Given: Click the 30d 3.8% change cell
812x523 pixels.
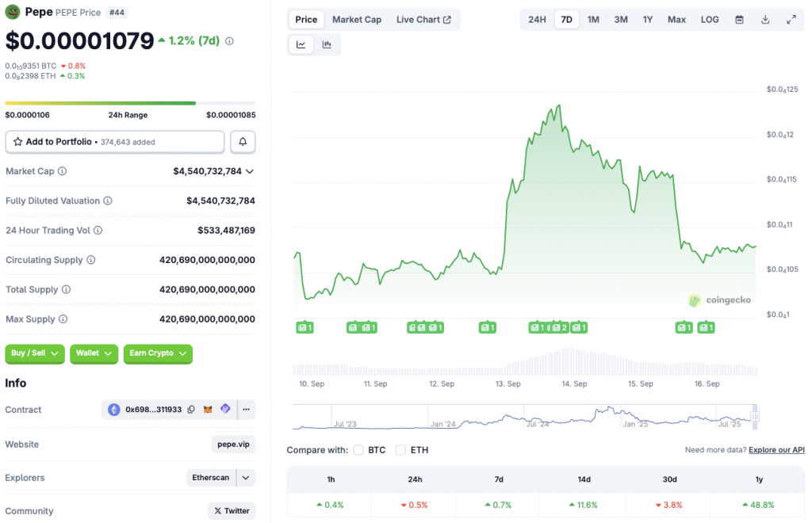Looking at the screenshot, I should [x=668, y=505].
